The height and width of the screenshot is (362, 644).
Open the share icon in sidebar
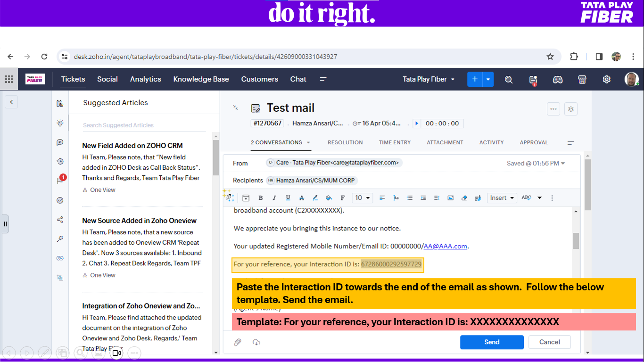pos(60,220)
